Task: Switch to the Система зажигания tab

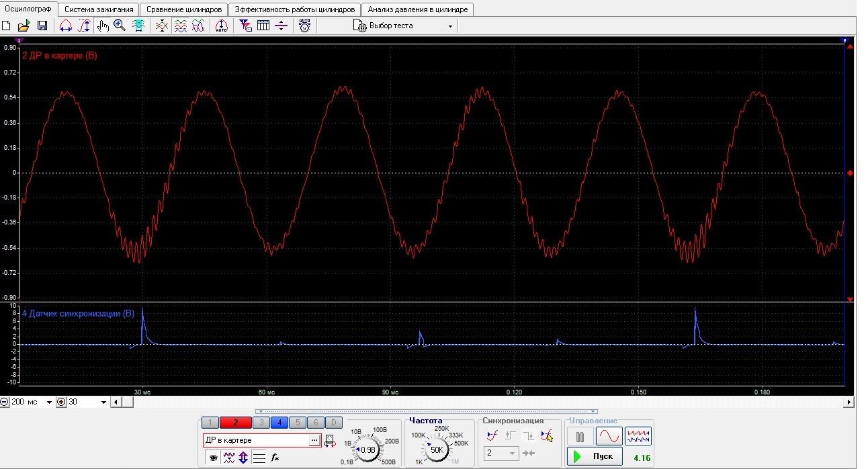Action: point(99,9)
